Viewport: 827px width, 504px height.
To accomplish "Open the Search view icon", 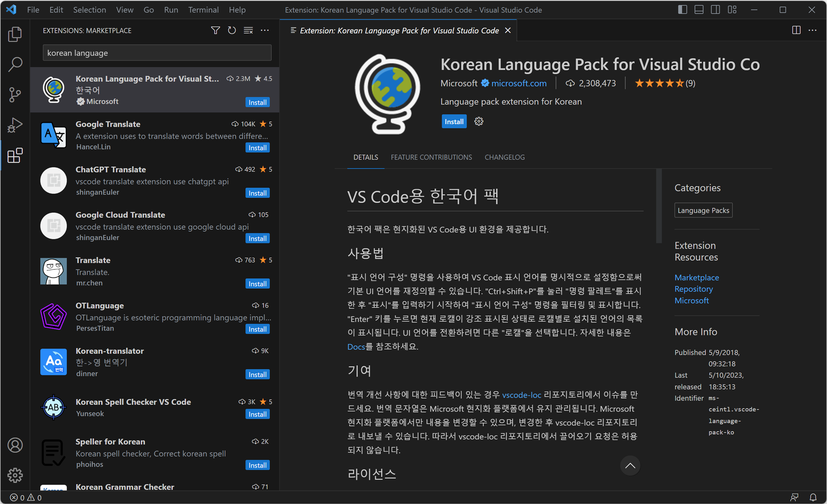I will click(15, 64).
